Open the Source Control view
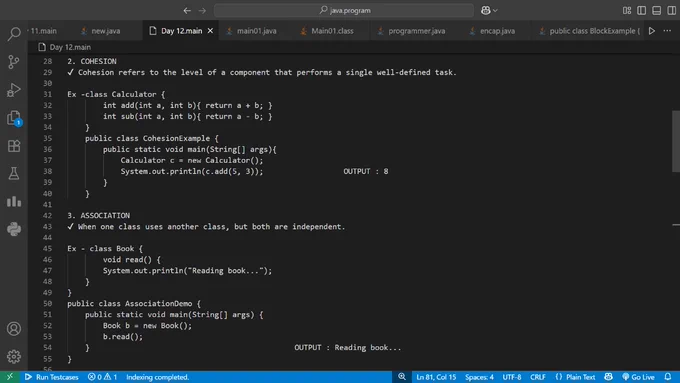 pos(14,62)
